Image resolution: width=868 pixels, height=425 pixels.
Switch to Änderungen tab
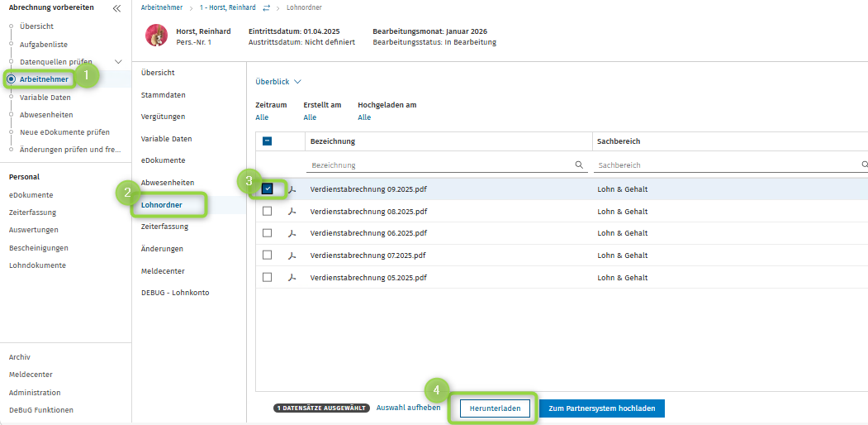point(162,249)
